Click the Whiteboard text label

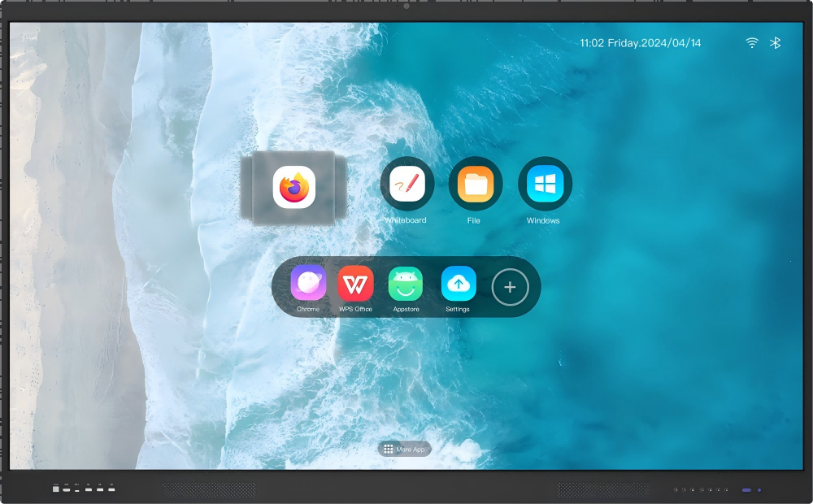click(406, 220)
